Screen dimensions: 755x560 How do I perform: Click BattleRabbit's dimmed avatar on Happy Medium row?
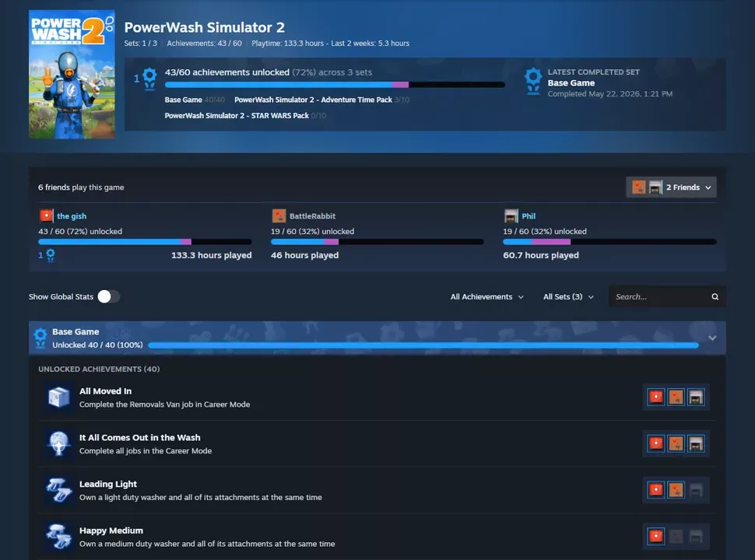676,537
